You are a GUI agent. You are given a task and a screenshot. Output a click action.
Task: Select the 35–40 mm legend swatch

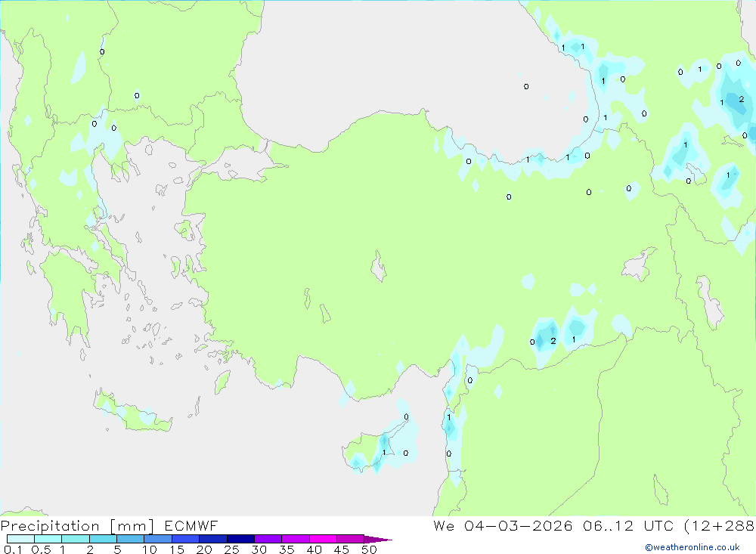point(296,539)
